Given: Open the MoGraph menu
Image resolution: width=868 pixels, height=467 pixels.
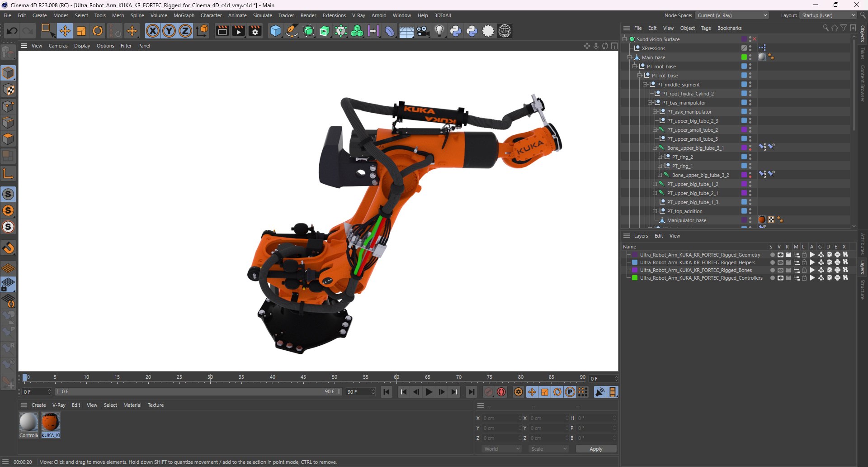Looking at the screenshot, I should click(184, 15).
